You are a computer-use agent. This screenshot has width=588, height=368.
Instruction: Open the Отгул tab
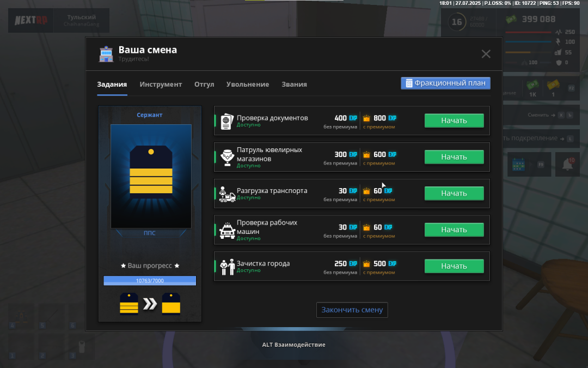click(x=204, y=85)
